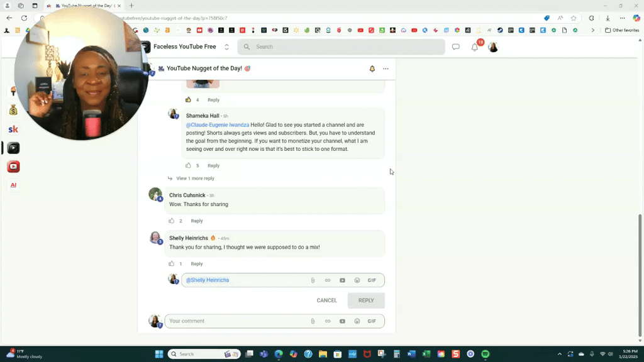Image resolution: width=644 pixels, height=362 pixels.
Task: Attach a file in the Your comment box
Action: [x=313, y=321]
